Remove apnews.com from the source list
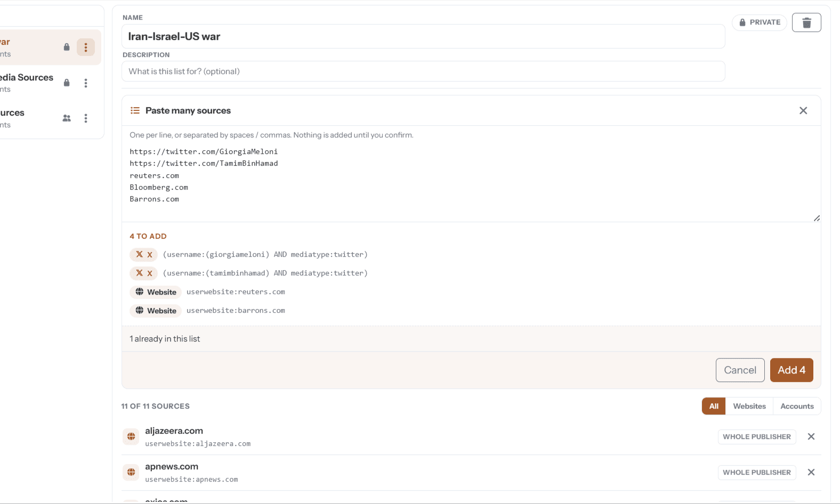 coord(811,473)
